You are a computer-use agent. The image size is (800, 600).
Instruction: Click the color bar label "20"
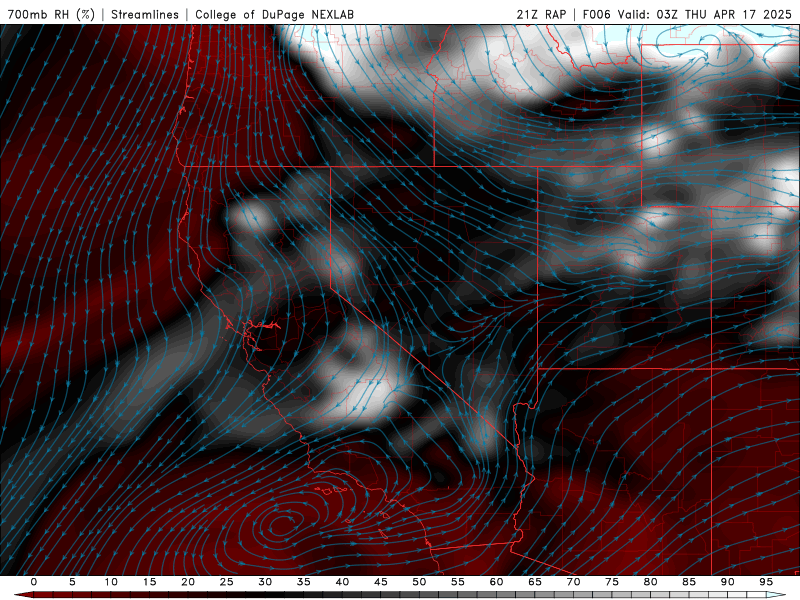[188, 582]
